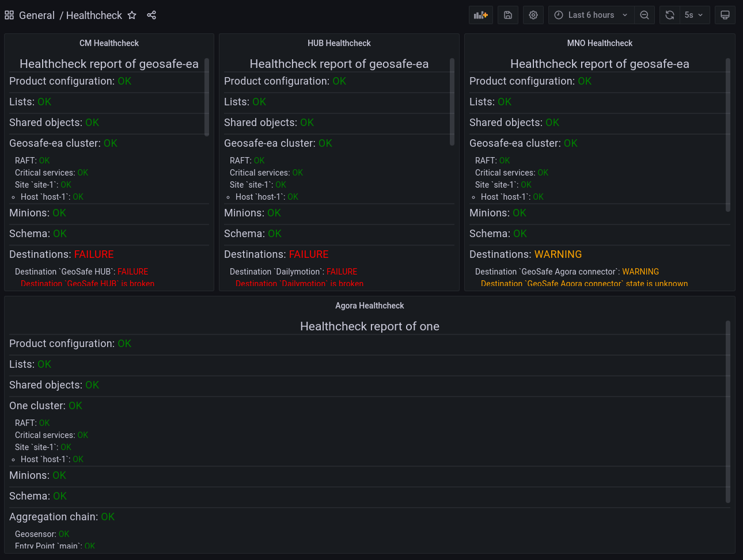Share the dashboard via share icon
743x560 pixels.
(151, 15)
